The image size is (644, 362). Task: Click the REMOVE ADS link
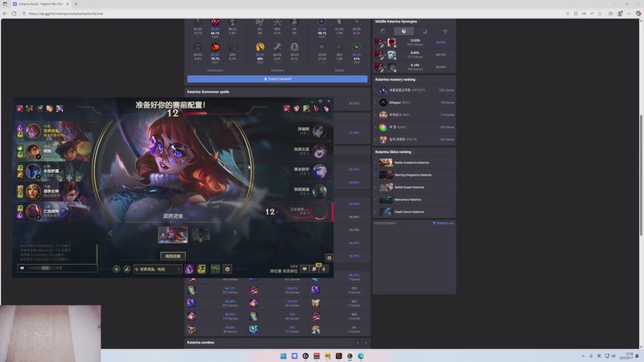pos(444,224)
